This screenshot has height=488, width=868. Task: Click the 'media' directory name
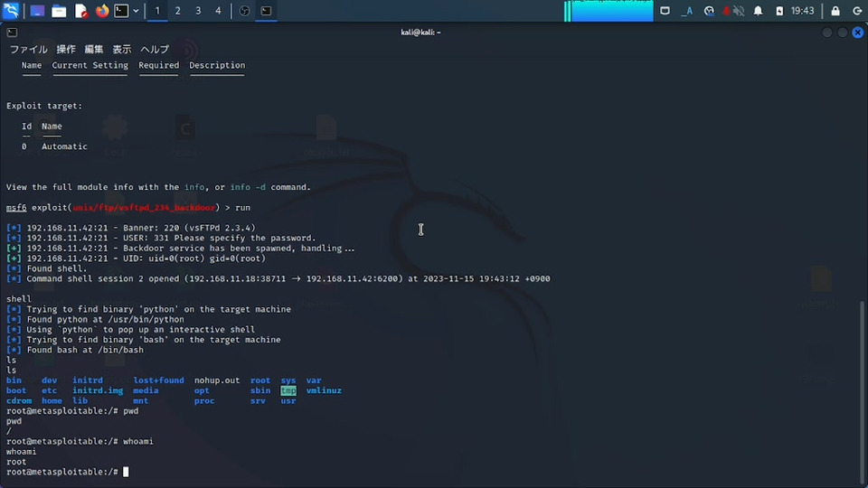(146, 390)
